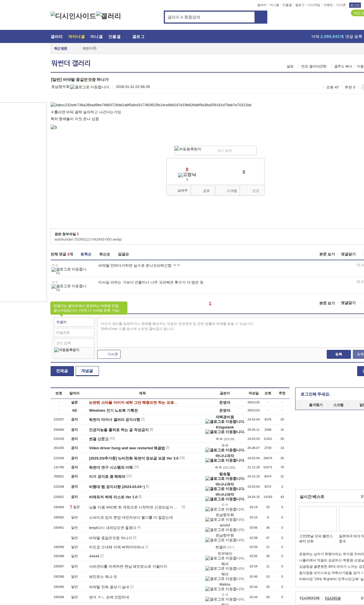Toggle 본문 보기 next to comment page number 1

click(327, 303)
